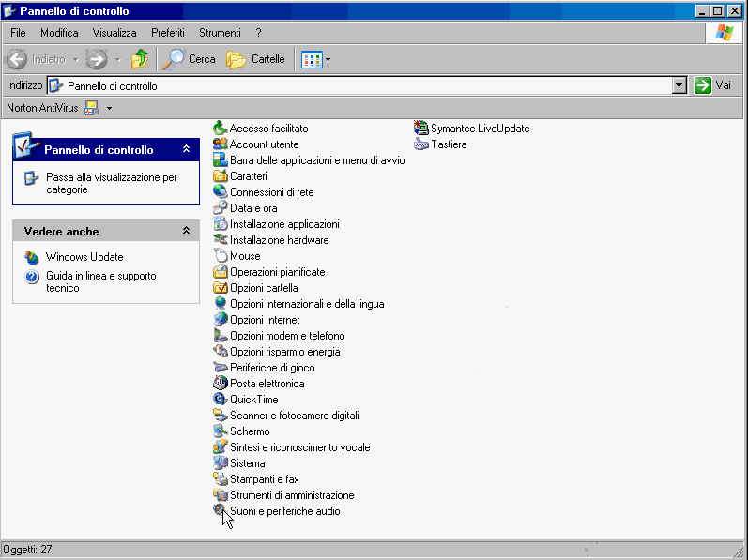This screenshot has height=560, width=748.
Task: Open the Connessioni di rete icon
Action: coord(220,192)
